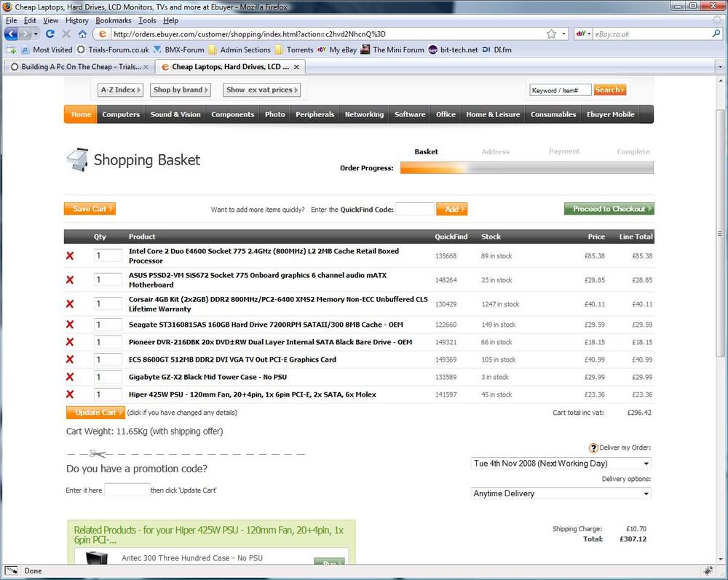Open the Bookmarks menu
Viewport: 728px width, 580px height.
click(x=114, y=20)
